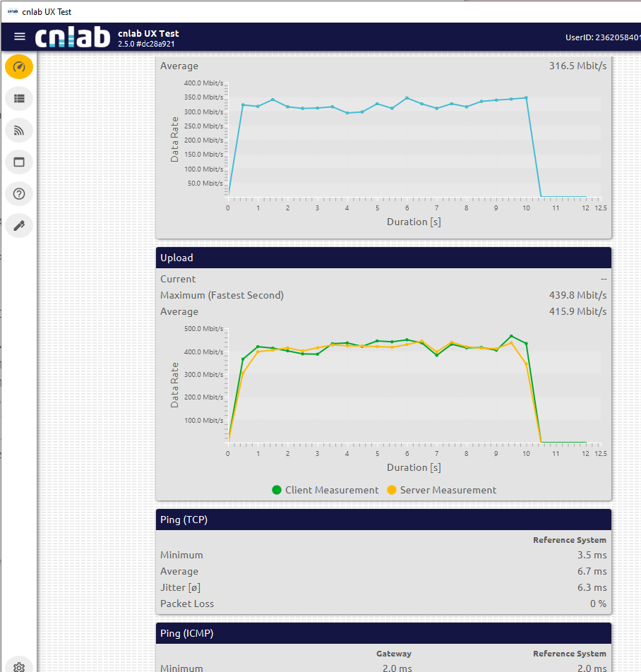Click the cnlab logo in the header
The width and height of the screenshot is (641, 672).
click(73, 36)
